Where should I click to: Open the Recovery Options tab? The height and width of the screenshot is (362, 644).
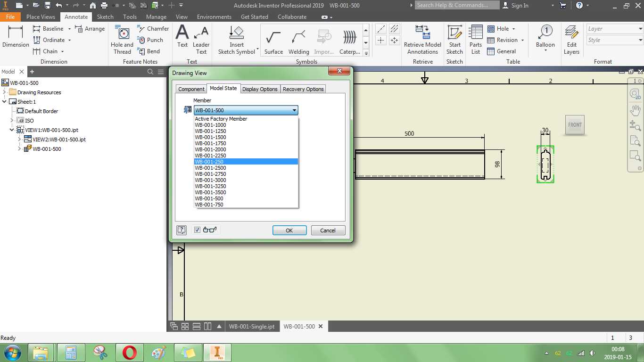(303, 89)
